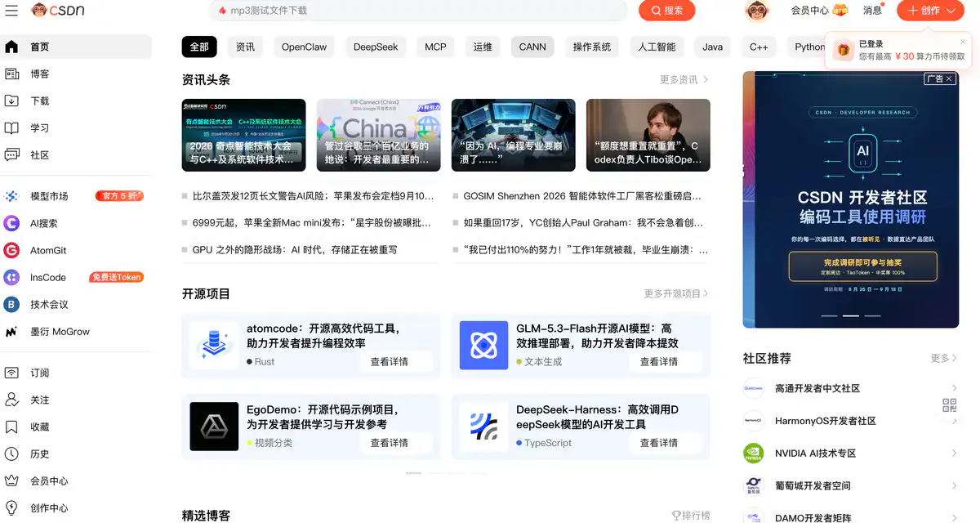Open the 创作 dropdown button
Viewport: 980px width, 523px height.
click(x=931, y=11)
